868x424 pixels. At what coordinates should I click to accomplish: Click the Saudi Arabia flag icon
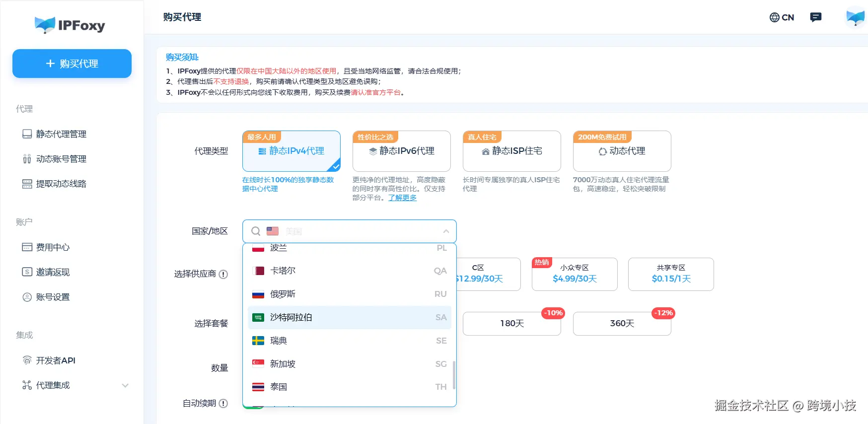click(x=258, y=317)
